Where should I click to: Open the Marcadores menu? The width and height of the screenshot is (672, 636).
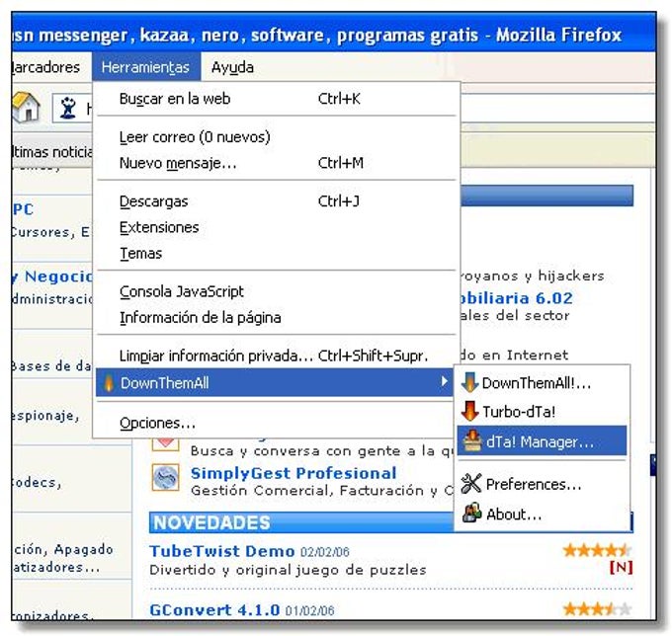pyautogui.click(x=45, y=67)
